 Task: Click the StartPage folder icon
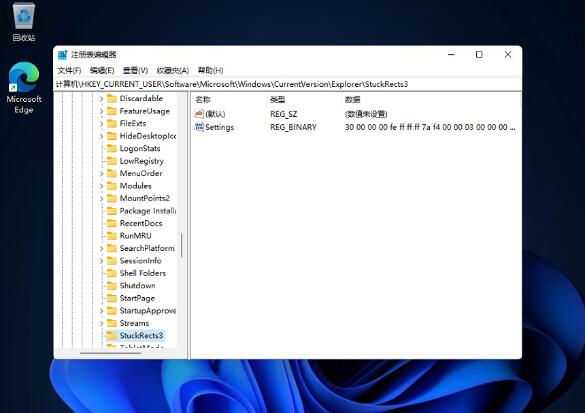[x=112, y=298]
